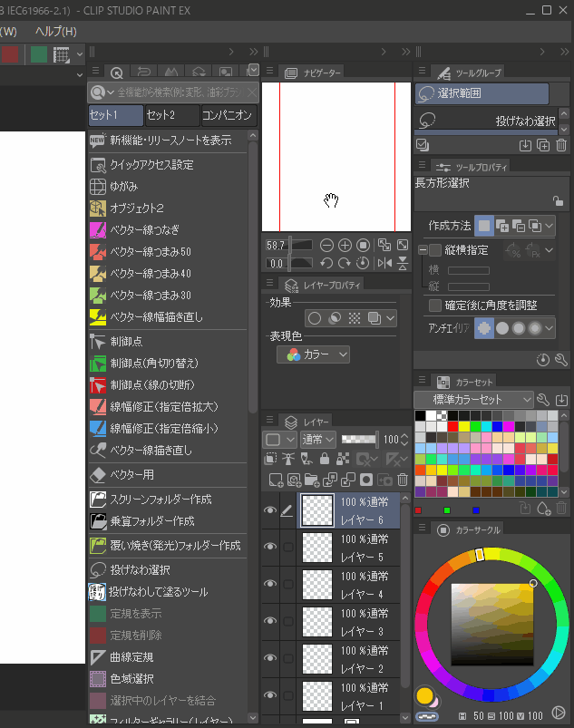Image resolution: width=574 pixels, height=728 pixels.
Task: Enable 縦横指定 checkbox
Action: tap(435, 250)
